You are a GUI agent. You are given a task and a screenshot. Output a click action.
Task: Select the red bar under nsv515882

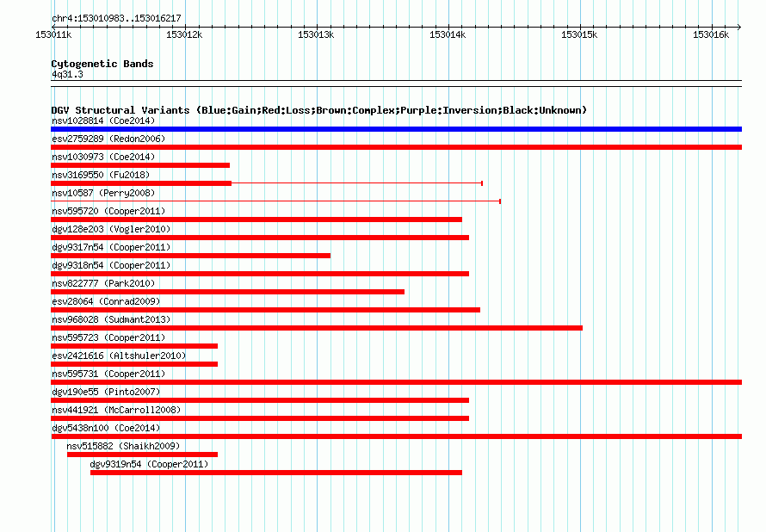pos(142,455)
